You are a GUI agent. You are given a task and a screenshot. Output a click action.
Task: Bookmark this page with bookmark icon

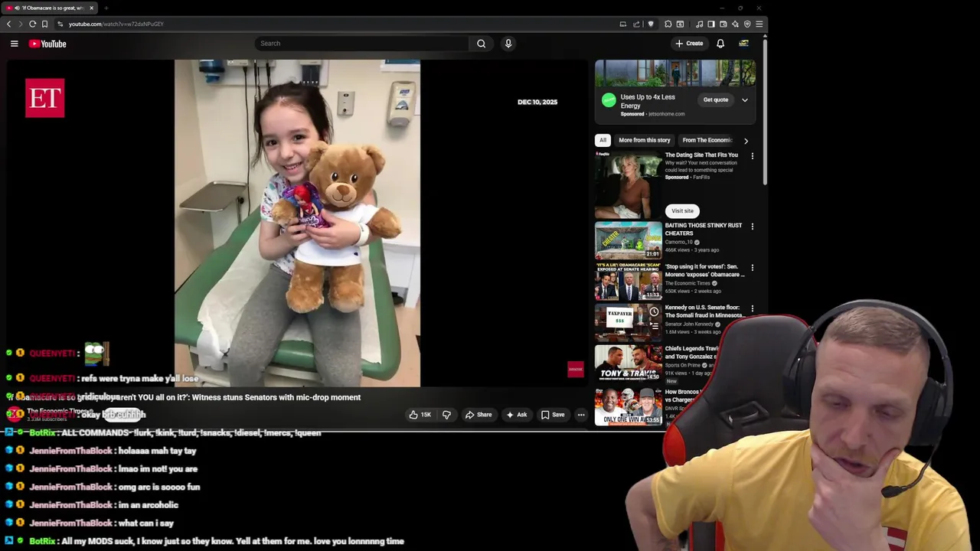[44, 24]
